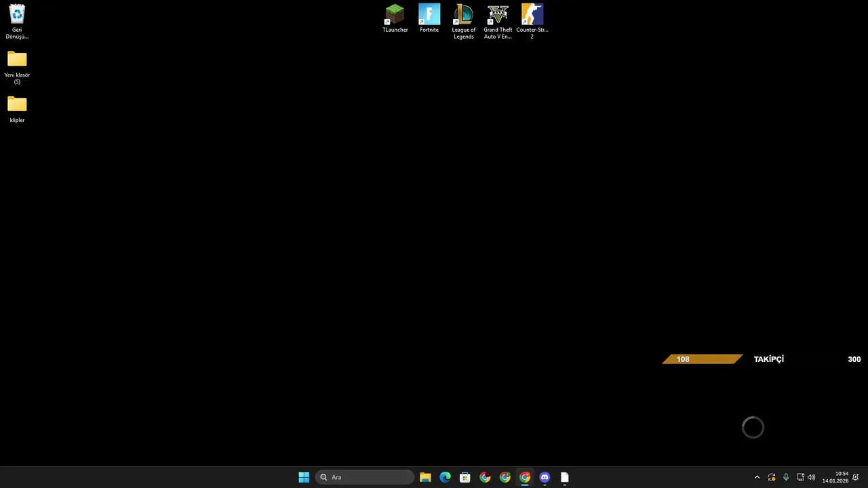This screenshot has width=868, height=488.
Task: Click the TAKİPÇİ follower goal label
Action: tap(769, 359)
